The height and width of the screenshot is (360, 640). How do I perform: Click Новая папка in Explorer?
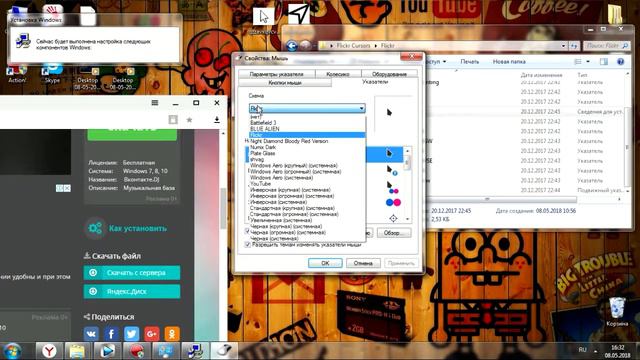click(x=509, y=62)
